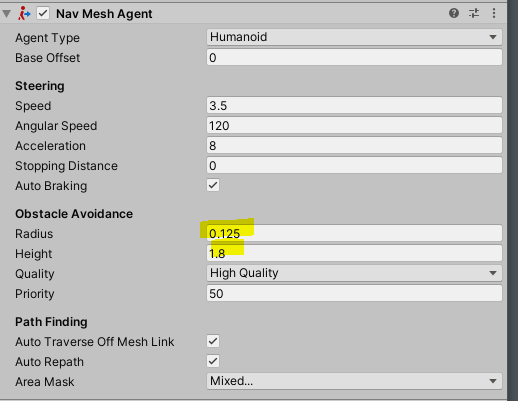Viewport: 518px width, 401px height.
Task: Click the Stopping Distance input field
Action: tap(354, 166)
